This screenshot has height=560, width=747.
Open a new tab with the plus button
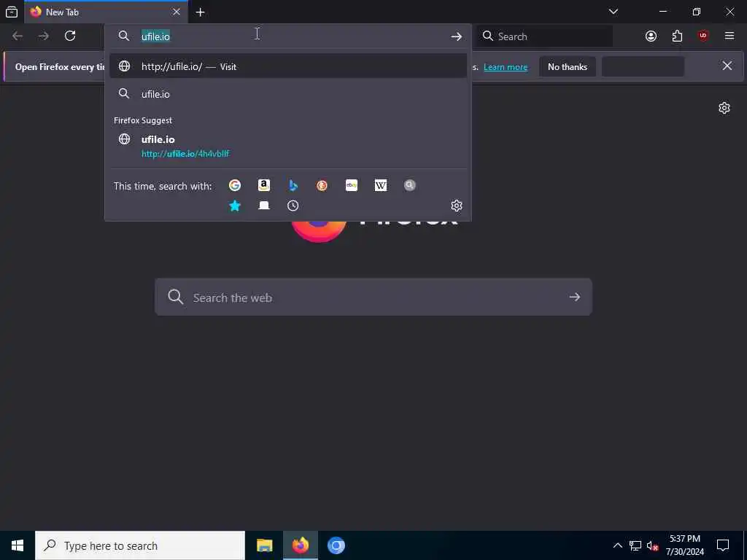coord(200,12)
